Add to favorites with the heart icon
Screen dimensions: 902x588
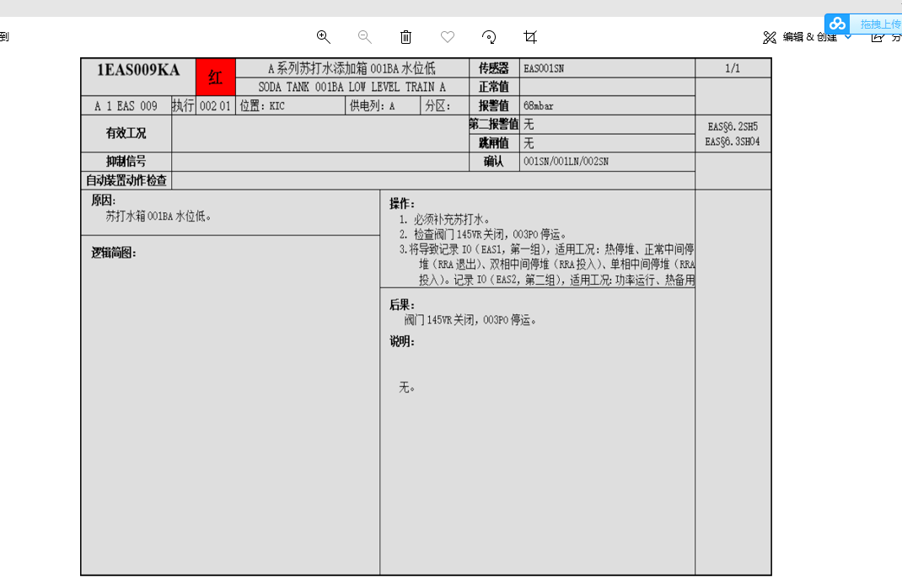point(448,36)
